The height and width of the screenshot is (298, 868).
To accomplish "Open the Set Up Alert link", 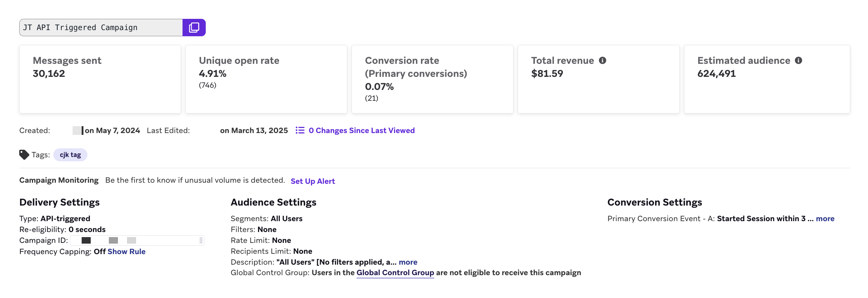I will 312,181.
